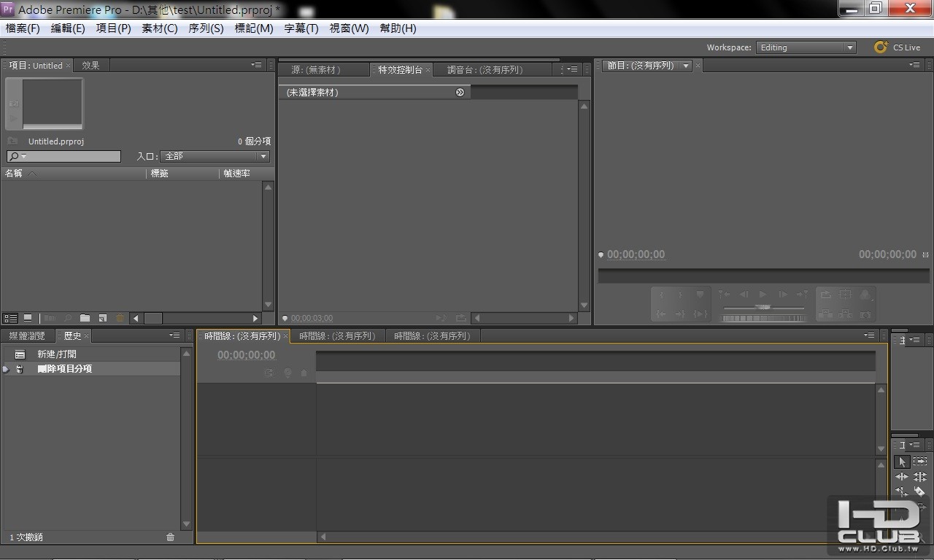The image size is (934, 560).
Task: Click the timeline timecode 00;00;00;00
Action: [x=247, y=355]
